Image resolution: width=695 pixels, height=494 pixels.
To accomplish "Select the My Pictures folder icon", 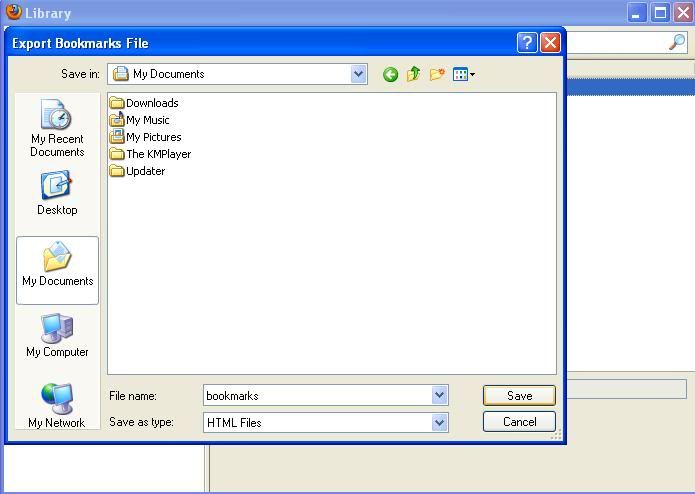I will pos(117,136).
